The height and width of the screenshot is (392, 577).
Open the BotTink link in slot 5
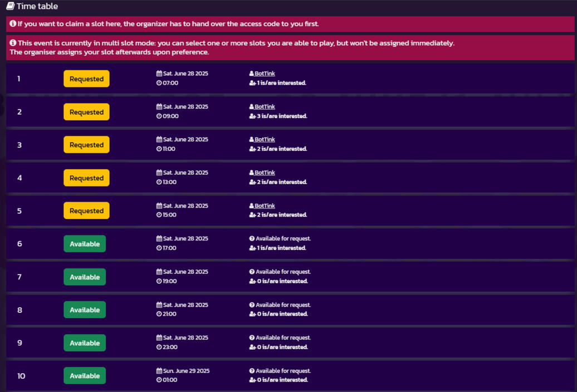pyautogui.click(x=265, y=206)
